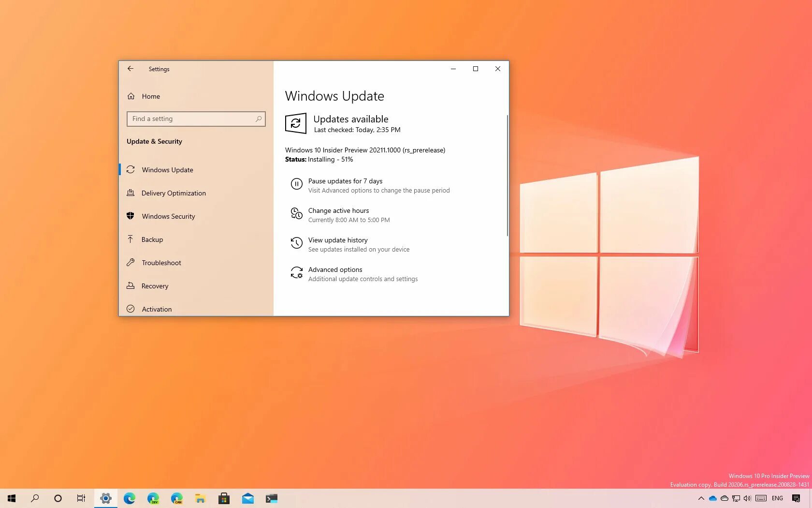Image resolution: width=812 pixels, height=508 pixels.
Task: Click the Recovery sidebar icon
Action: click(x=130, y=285)
